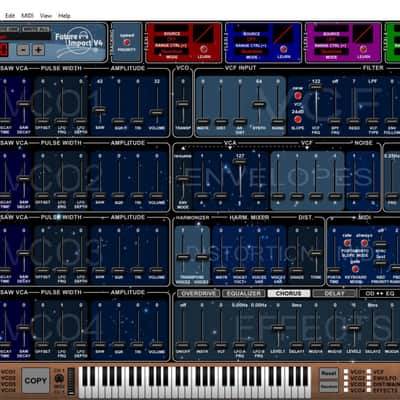Click the vertical level meter beside the keyboard
The image size is (400, 400).
click(71, 381)
